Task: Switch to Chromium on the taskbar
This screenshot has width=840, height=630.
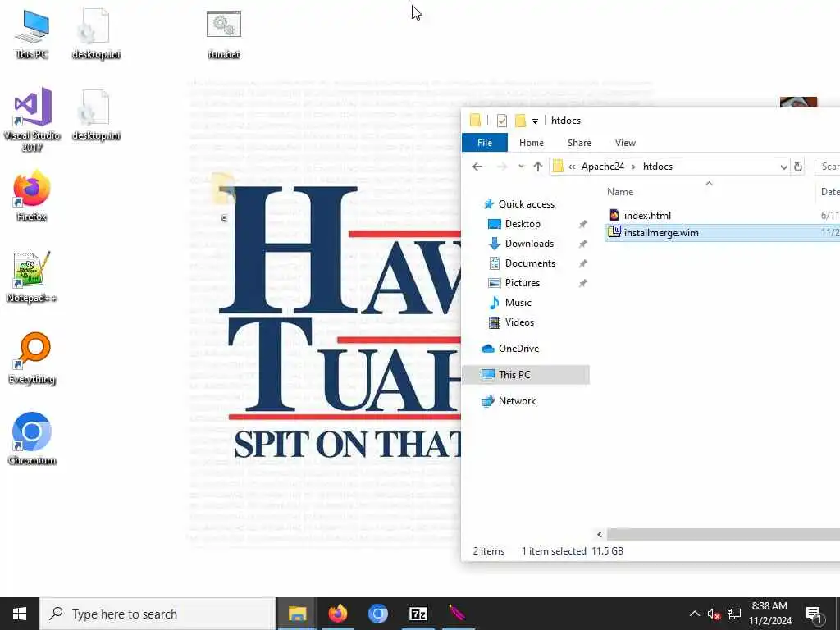Action: [377, 614]
